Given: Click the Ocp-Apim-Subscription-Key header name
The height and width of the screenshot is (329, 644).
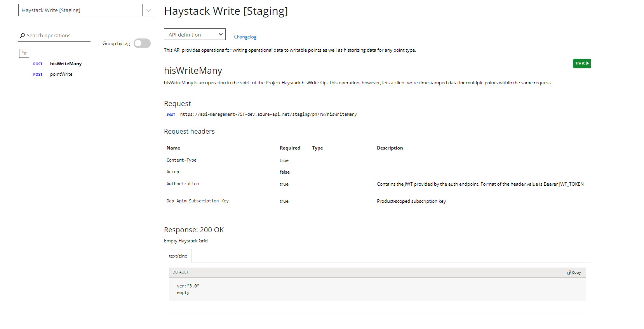Looking at the screenshot, I should point(197,201).
